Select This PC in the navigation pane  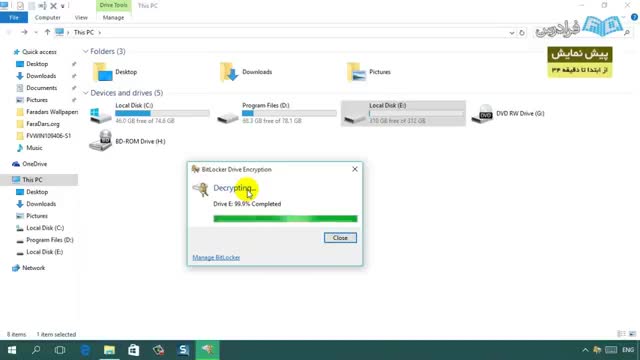(39, 180)
